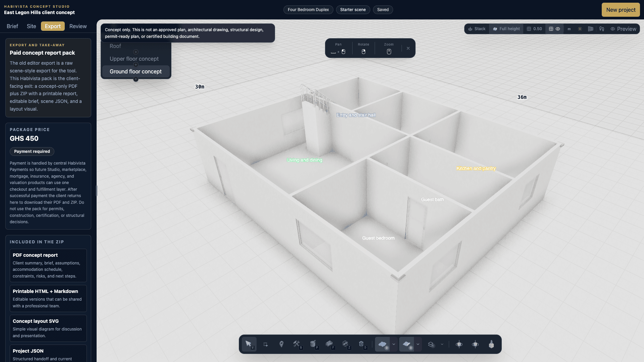Click the Entry and stair hall label
The width and height of the screenshot is (644, 362).
pos(356,115)
